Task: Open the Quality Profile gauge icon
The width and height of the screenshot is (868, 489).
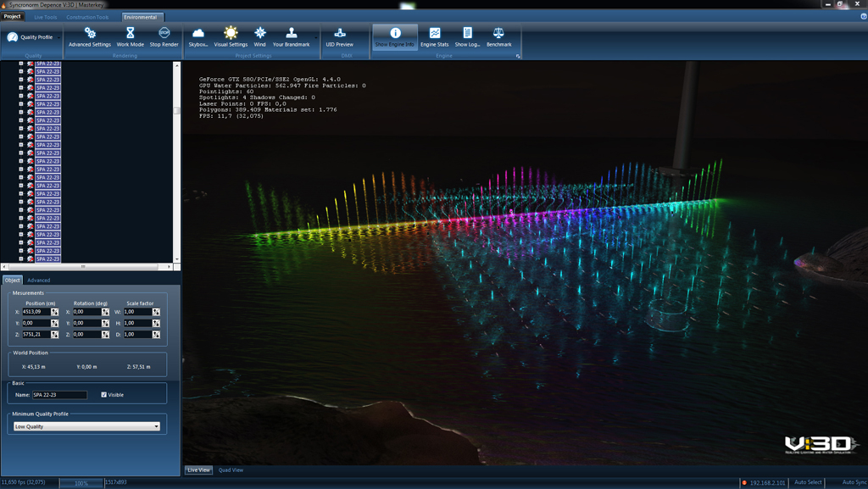Action: tap(12, 37)
